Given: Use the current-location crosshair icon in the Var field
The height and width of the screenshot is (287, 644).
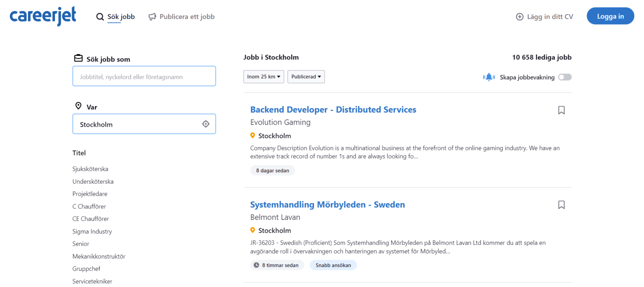Looking at the screenshot, I should (206, 124).
